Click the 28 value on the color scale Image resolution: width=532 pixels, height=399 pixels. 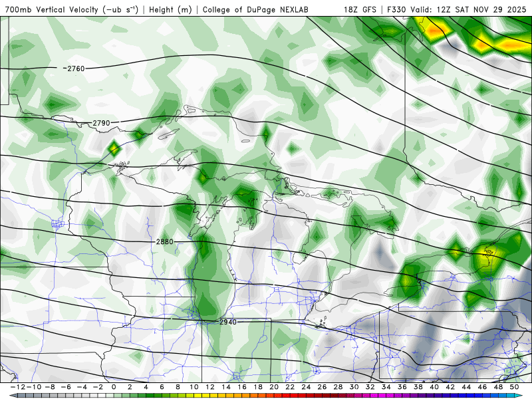point(338,387)
